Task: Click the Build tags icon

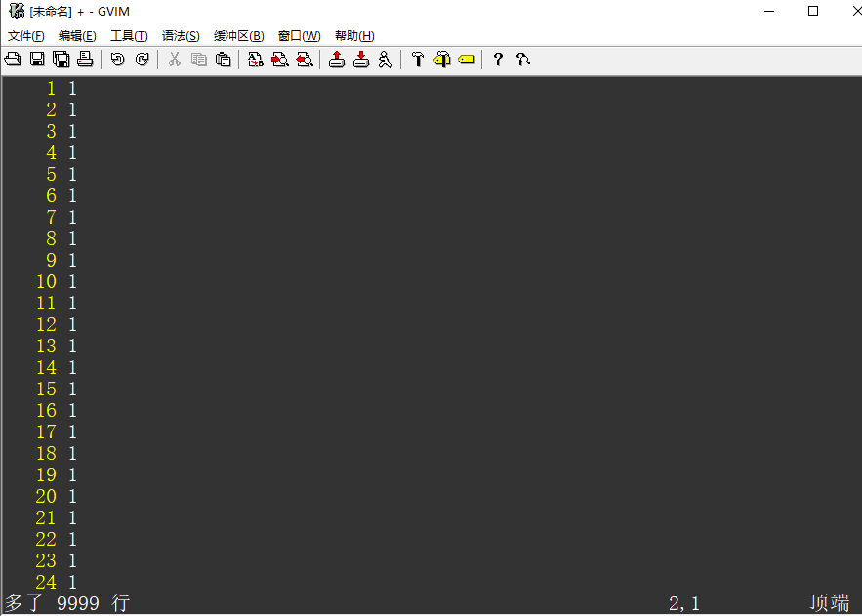Action: coord(441,60)
